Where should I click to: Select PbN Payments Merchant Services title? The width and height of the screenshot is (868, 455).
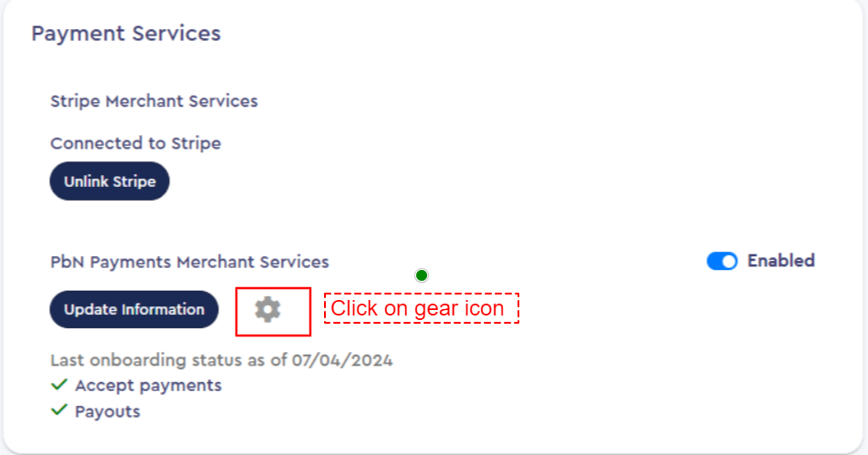[x=189, y=262]
